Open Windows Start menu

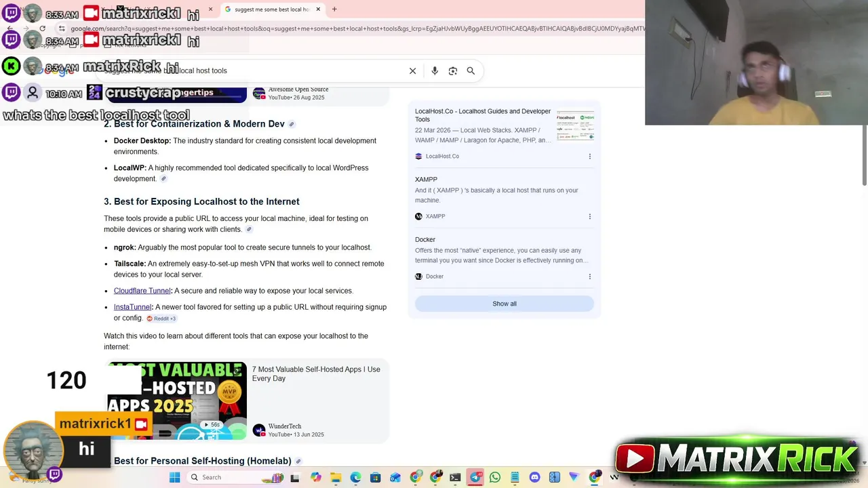pos(174,477)
